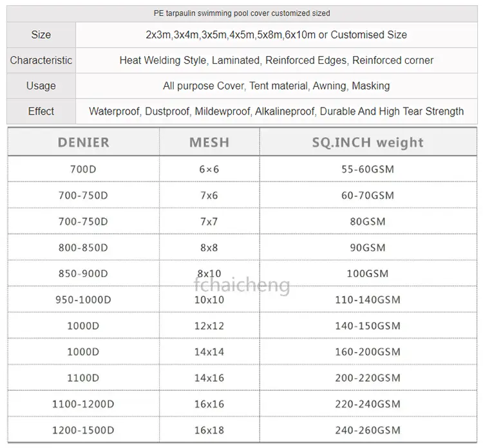This screenshot has width=483, height=448.
Task: Select the 'Characteristic' row label
Action: [41, 61]
